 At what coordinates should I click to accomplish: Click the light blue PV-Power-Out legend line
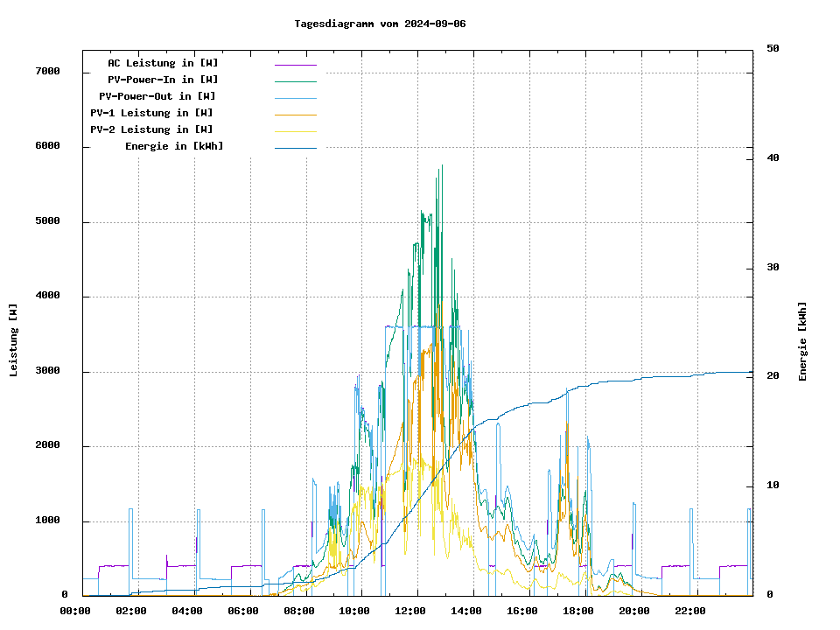[295, 98]
